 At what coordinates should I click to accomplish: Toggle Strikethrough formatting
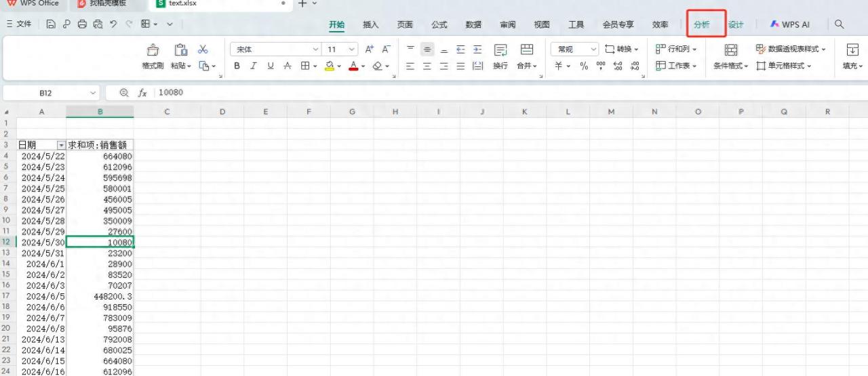[288, 66]
